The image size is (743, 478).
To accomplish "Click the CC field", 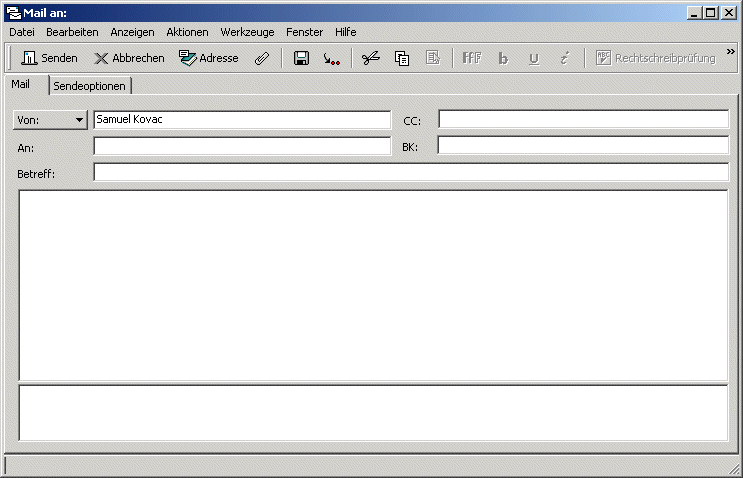I will tap(583, 119).
